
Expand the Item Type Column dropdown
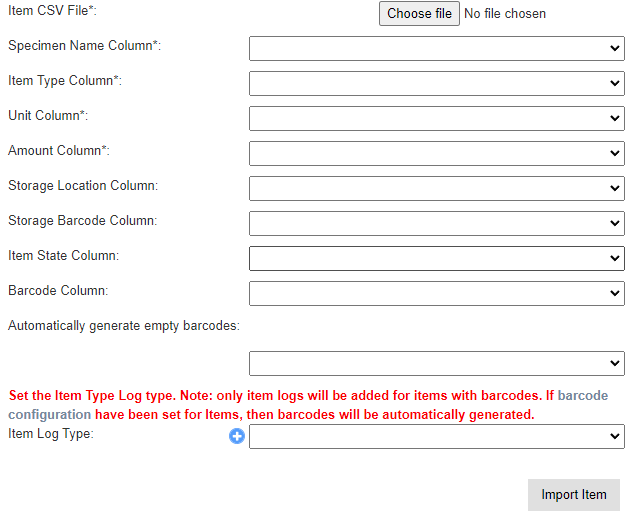[x=436, y=83]
